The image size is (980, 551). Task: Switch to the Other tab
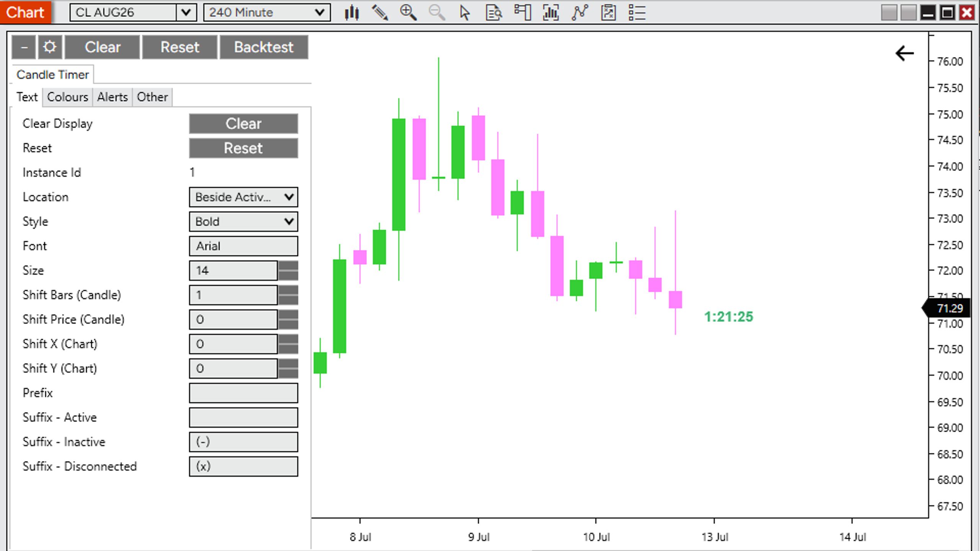point(152,97)
